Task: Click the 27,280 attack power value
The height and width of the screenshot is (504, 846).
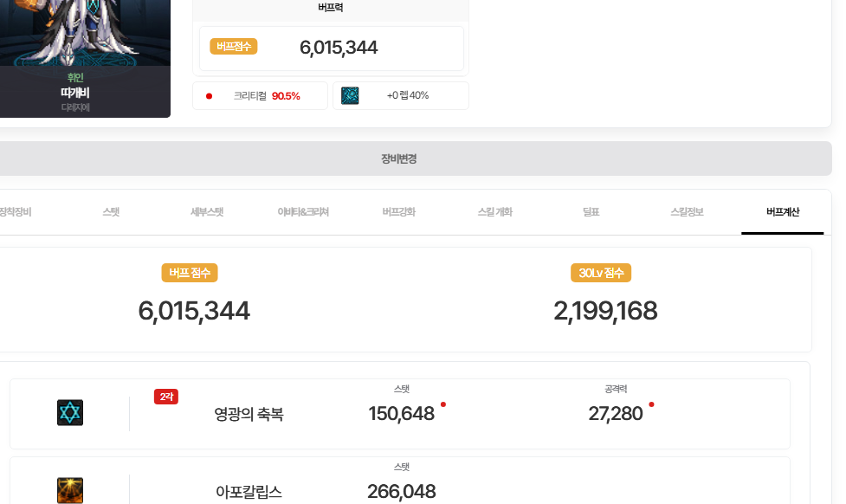Action: [x=616, y=414]
